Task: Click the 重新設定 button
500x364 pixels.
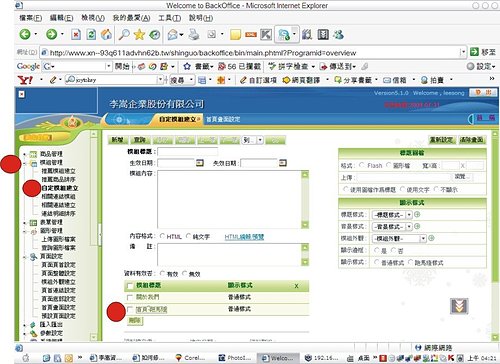Action: point(442,140)
